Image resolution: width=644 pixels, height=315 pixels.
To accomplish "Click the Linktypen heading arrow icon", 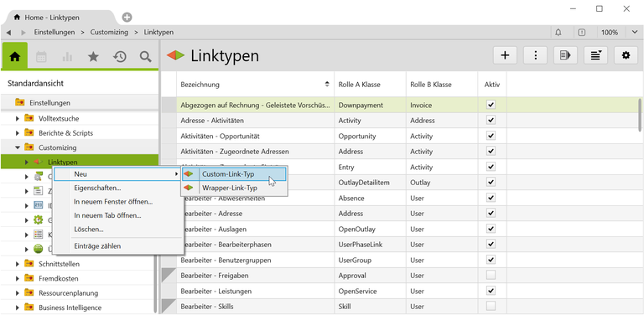I will (176, 55).
